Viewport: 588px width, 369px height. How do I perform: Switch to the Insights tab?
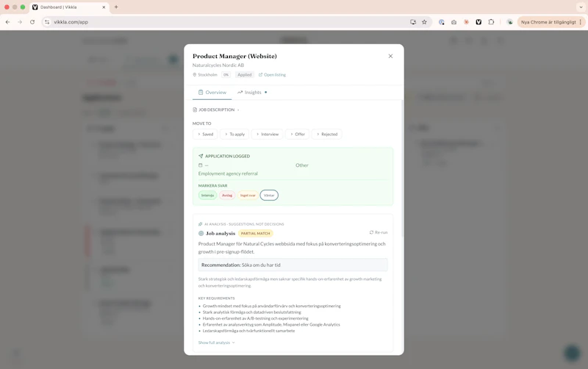pos(251,93)
